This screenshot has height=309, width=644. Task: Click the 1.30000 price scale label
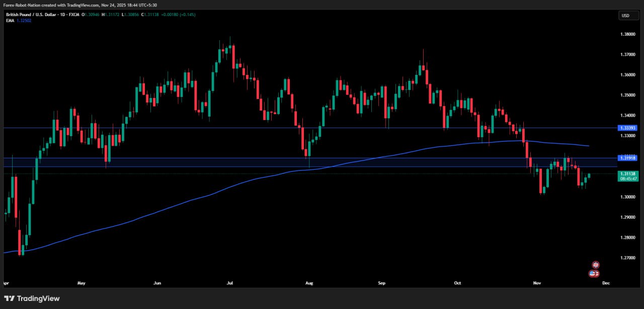tap(628, 197)
